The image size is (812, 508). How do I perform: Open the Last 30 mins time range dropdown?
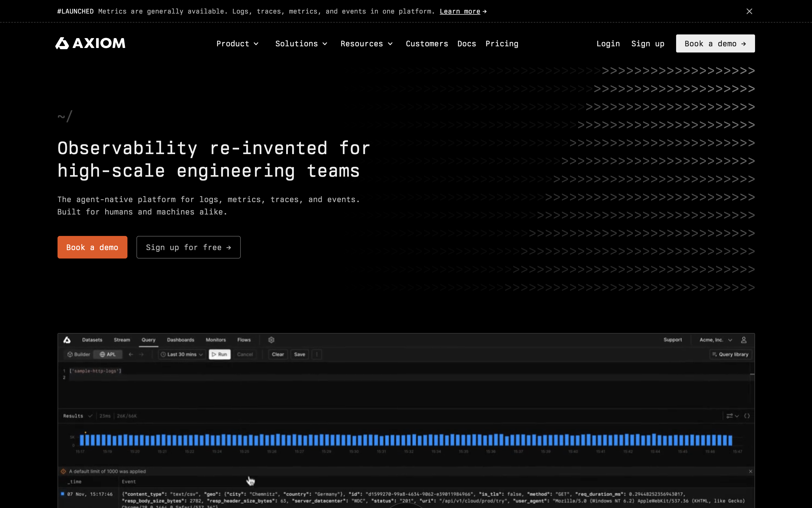182,354
